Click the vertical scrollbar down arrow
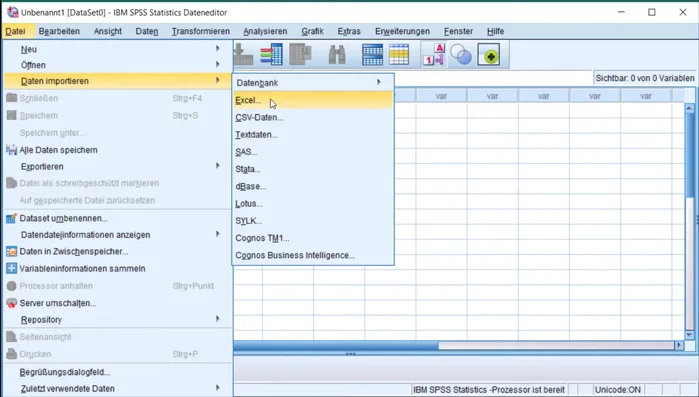 (x=689, y=335)
